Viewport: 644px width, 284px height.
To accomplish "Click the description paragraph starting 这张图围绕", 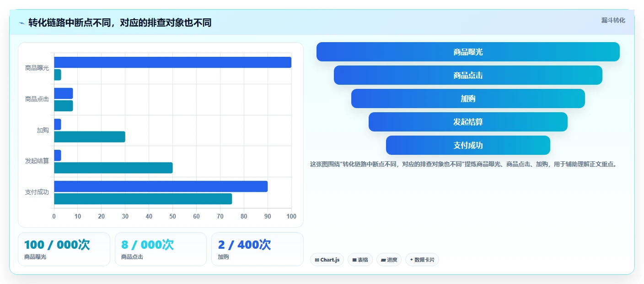I will point(463,164).
